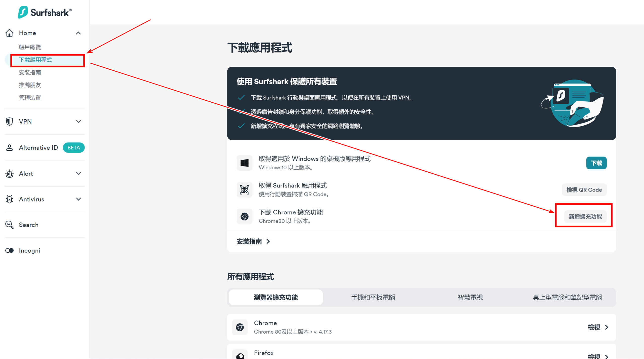Expand the Alert section chevron
Image resolution: width=644 pixels, height=359 pixels.
(x=78, y=174)
